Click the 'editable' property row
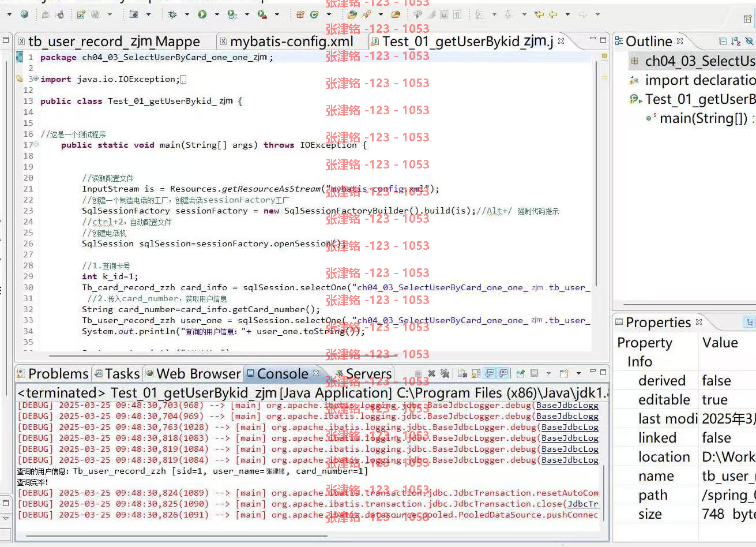Screen dimensions: 756x547 tap(684, 400)
